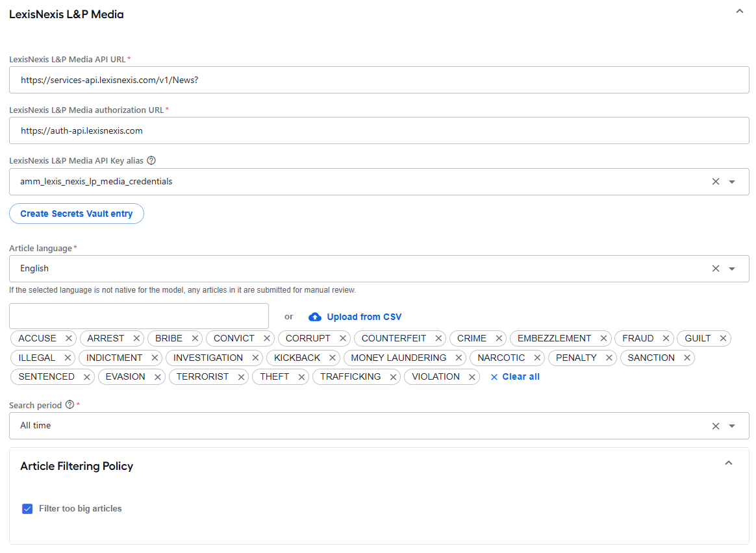Remove the KICKBACK keyword chip
This screenshot has height=553, width=756.
[332, 358]
